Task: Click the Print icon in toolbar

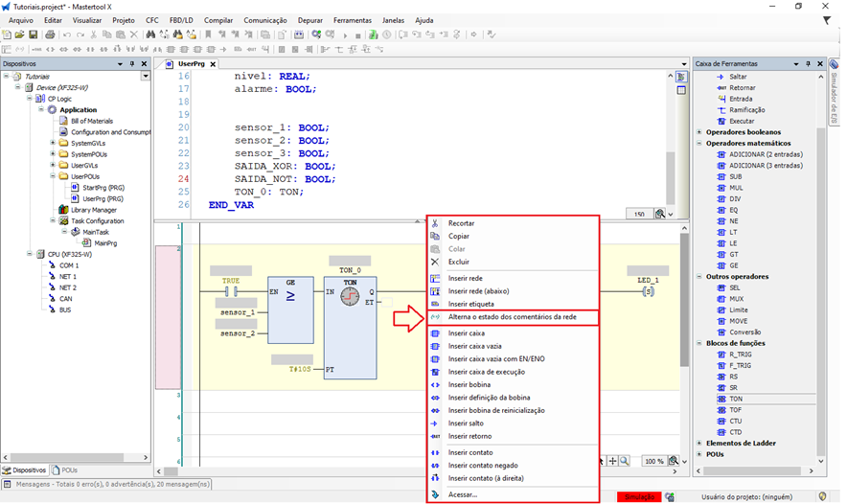Action: point(48,34)
